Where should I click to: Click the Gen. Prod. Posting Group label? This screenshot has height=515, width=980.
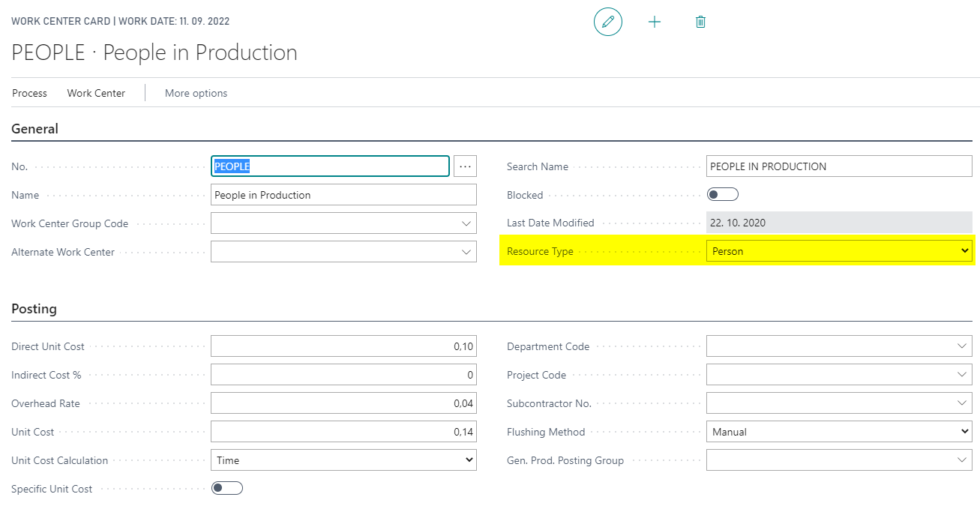(565, 460)
